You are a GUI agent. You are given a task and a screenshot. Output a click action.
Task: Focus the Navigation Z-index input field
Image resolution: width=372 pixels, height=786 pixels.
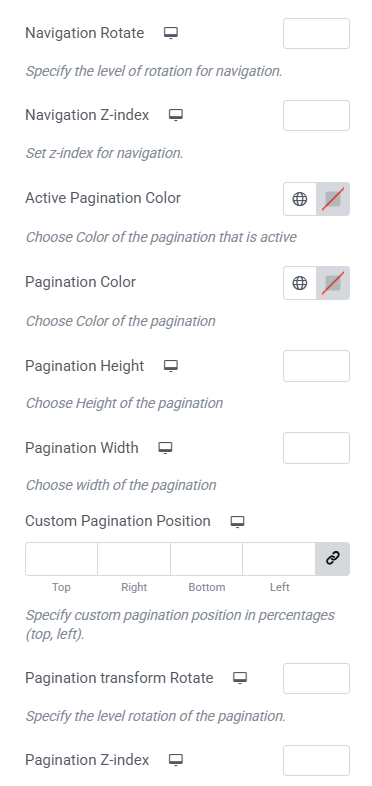[x=316, y=115]
